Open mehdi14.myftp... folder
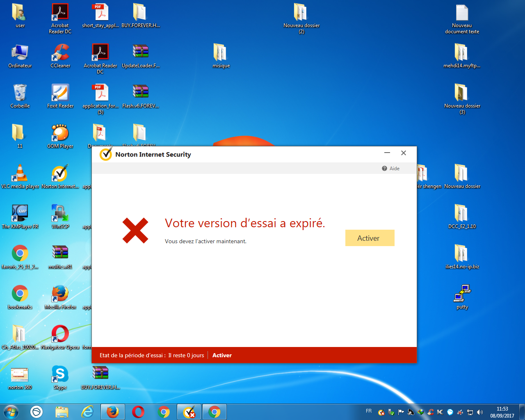This screenshot has height=420, width=525. [462, 56]
